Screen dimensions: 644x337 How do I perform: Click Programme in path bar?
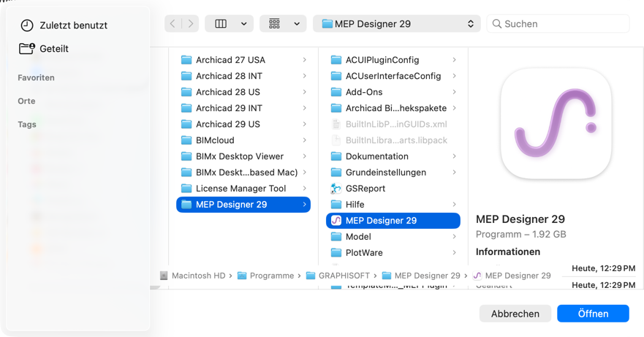[x=272, y=276]
